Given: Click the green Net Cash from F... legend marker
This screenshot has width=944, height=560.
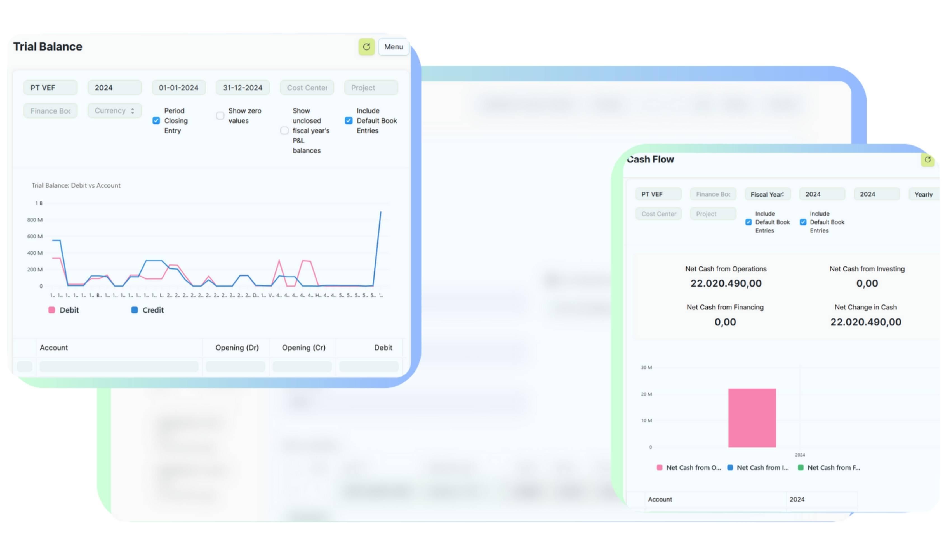Looking at the screenshot, I should pos(800,467).
